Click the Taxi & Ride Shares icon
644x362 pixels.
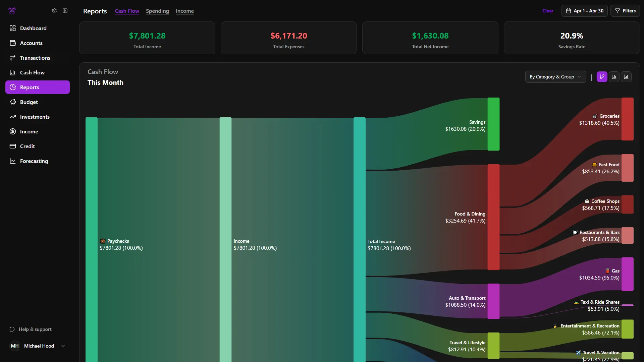coord(576,302)
